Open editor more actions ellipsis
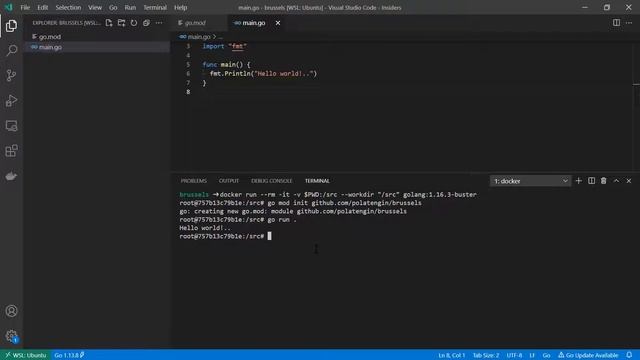The image size is (640, 360). pyautogui.click(x=629, y=23)
